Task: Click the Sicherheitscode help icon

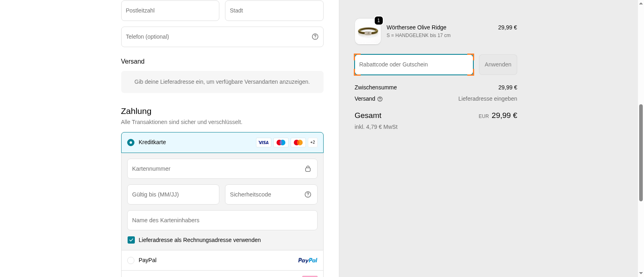Action: tap(308, 194)
